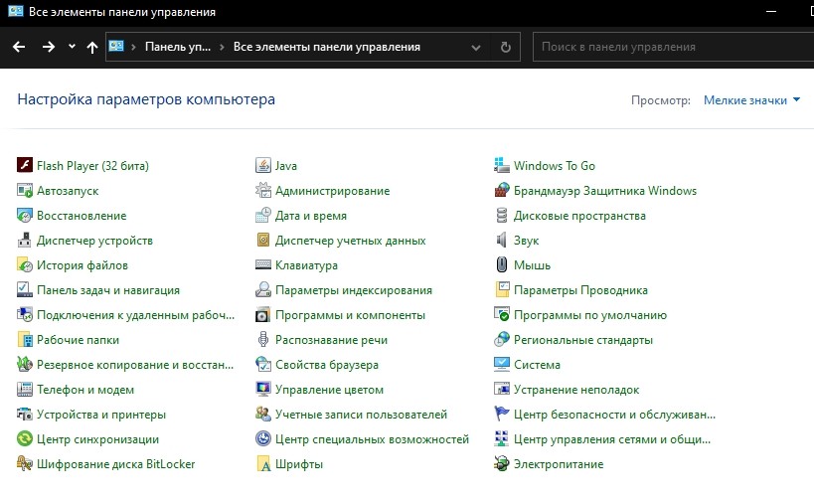This screenshot has width=814, height=504.
Task: Open the Java control panel icon
Action: point(263,166)
